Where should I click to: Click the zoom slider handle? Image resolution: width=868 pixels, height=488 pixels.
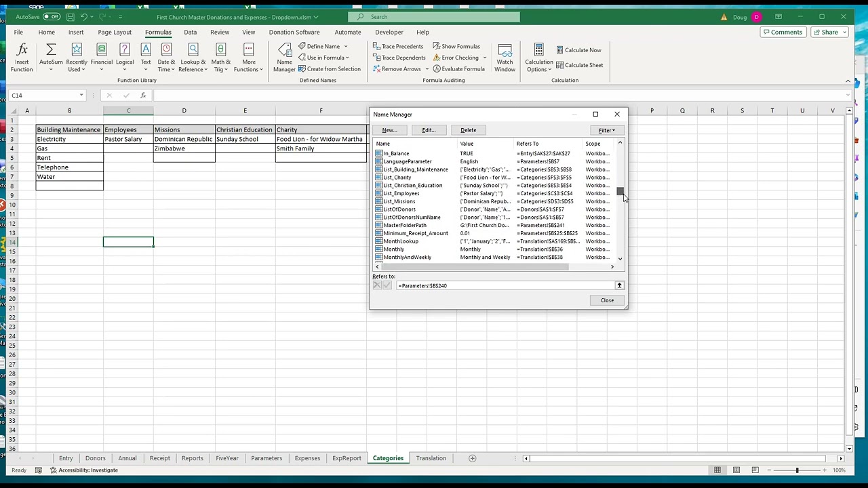(x=797, y=470)
